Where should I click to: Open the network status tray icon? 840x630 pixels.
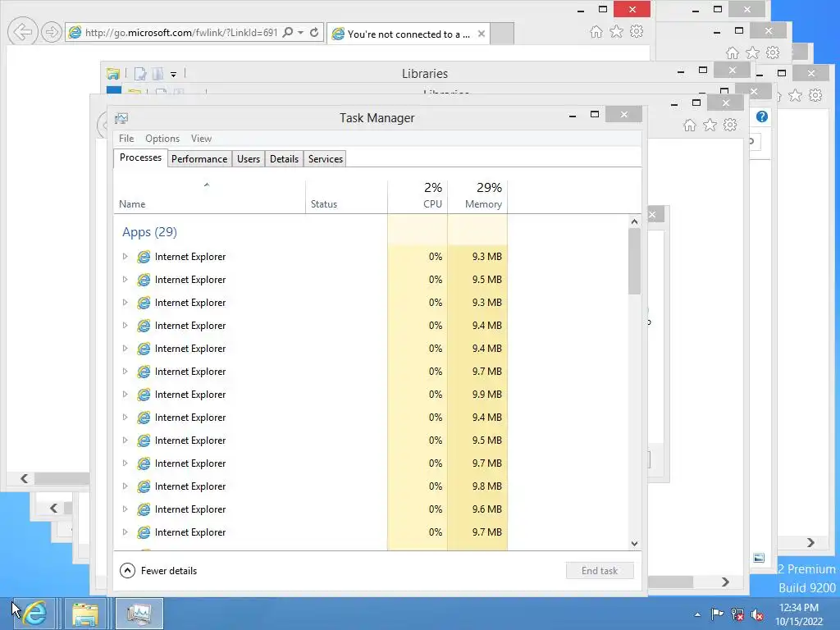pos(737,614)
